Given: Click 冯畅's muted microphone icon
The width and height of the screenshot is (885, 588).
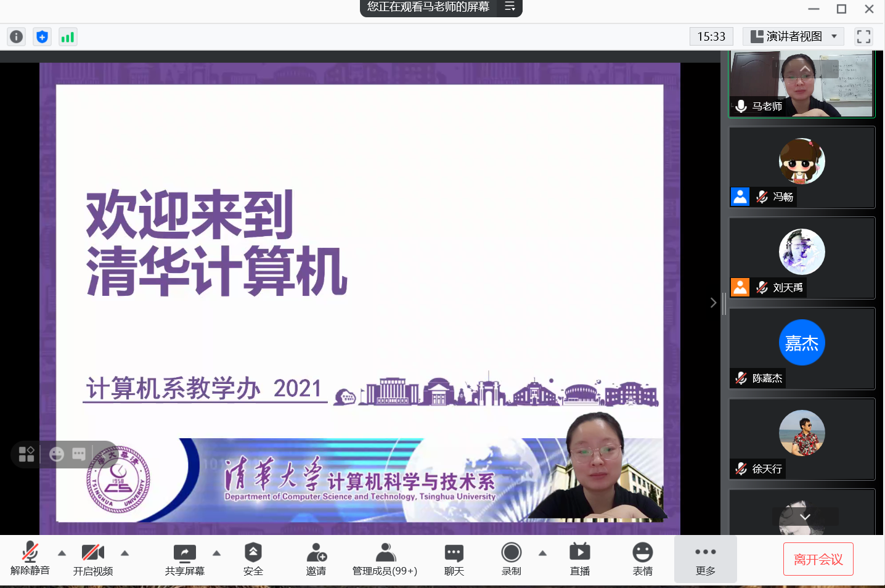Looking at the screenshot, I should (762, 197).
